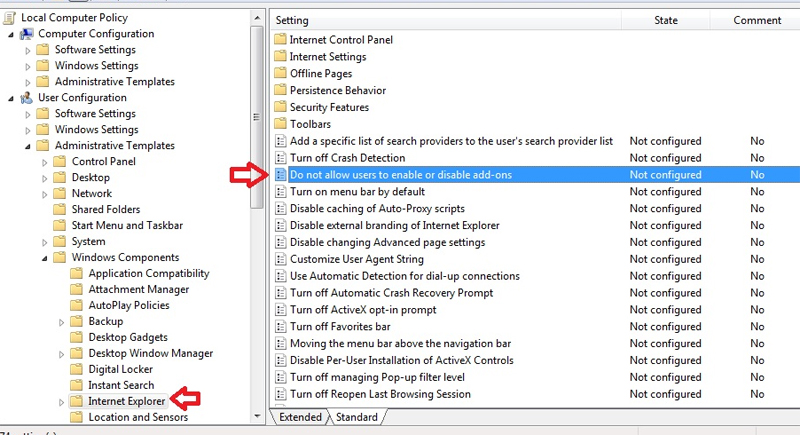Expand Software Settings under Computer Configuration

click(28, 50)
